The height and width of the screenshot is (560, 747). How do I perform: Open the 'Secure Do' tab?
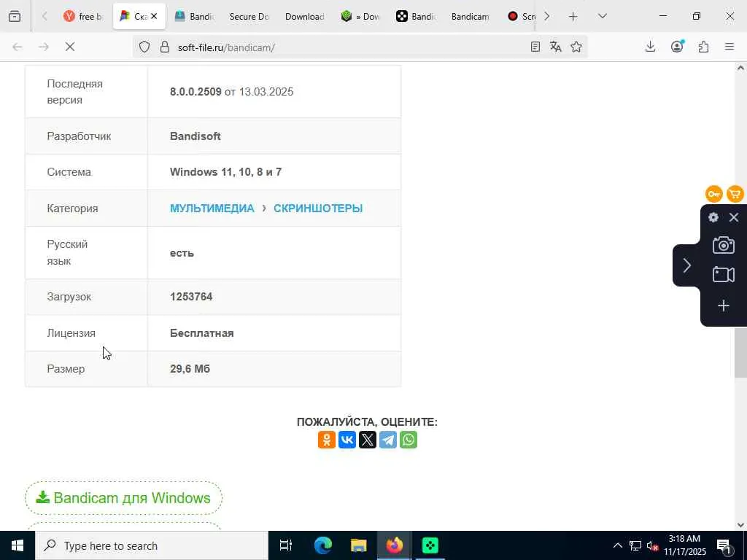pyautogui.click(x=249, y=16)
